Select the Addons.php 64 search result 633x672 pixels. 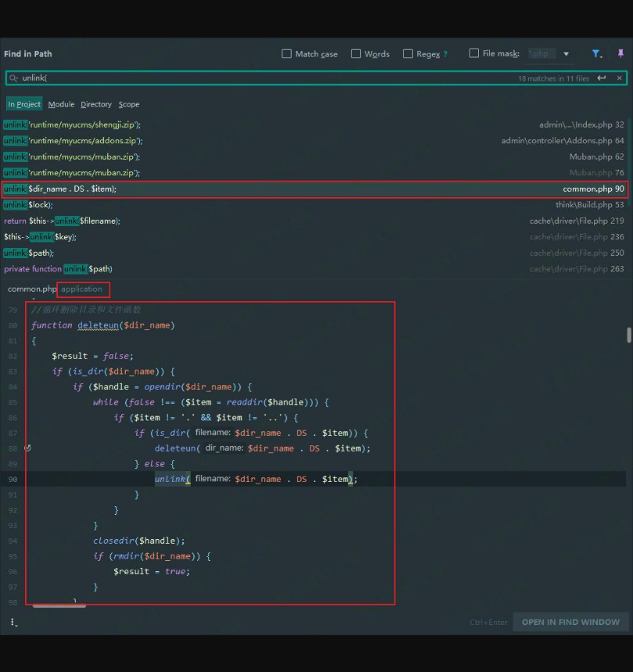313,141
